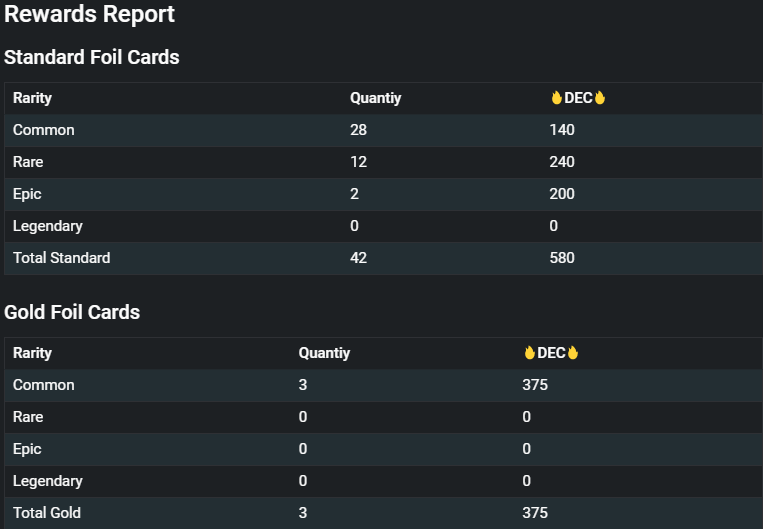Click the Total Gold row label
This screenshot has width=763, height=529.
47,513
